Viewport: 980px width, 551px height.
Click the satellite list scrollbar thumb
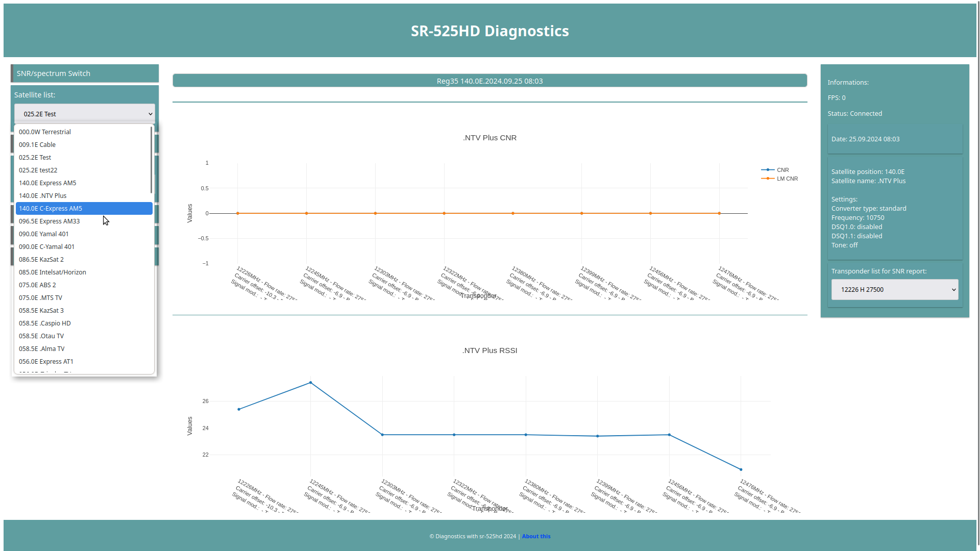[152, 160]
